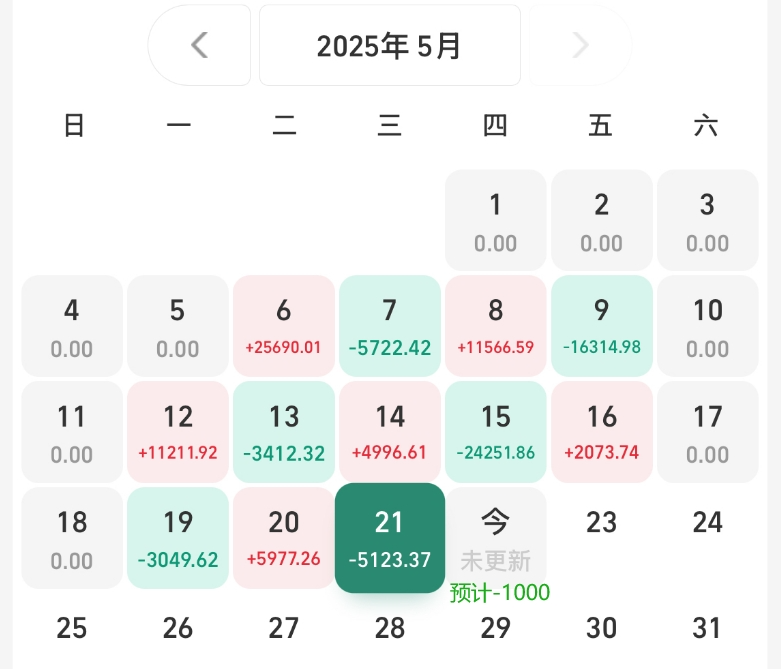The width and height of the screenshot is (781, 669).
Task: Select today's cell marked 今 未更新
Action: pos(496,538)
